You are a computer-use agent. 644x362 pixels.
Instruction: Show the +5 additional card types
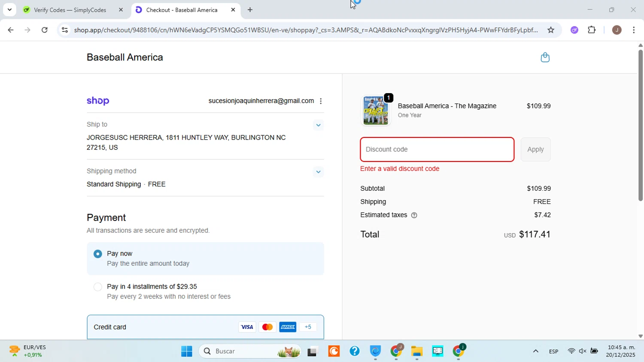coord(308,327)
